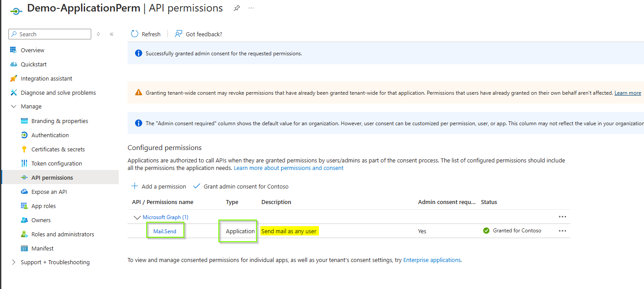
Task: Click the blue info icon in success banner
Action: 138,54
